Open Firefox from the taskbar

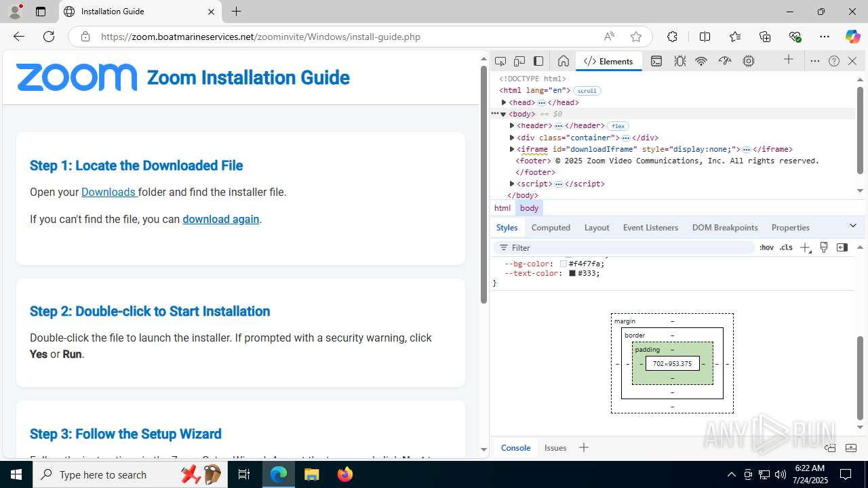[345, 474]
